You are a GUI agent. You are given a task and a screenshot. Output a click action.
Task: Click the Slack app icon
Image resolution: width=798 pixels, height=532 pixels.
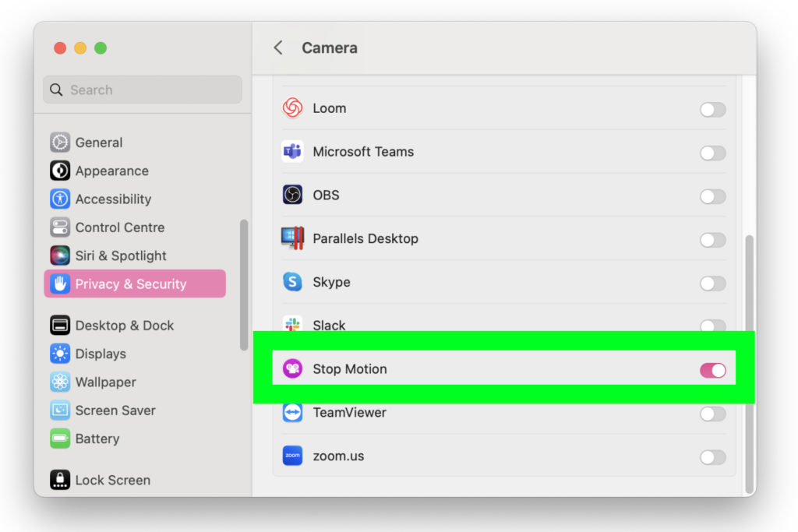tap(291, 326)
